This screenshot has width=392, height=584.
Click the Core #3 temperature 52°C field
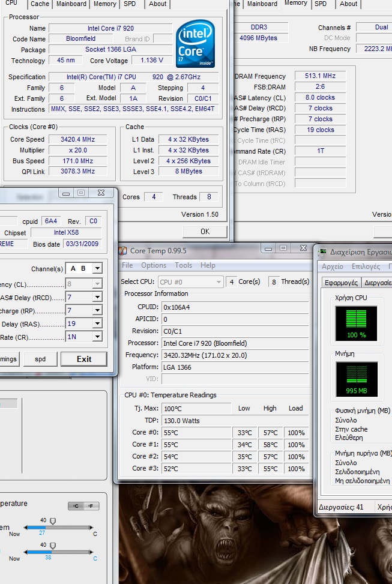click(x=196, y=469)
